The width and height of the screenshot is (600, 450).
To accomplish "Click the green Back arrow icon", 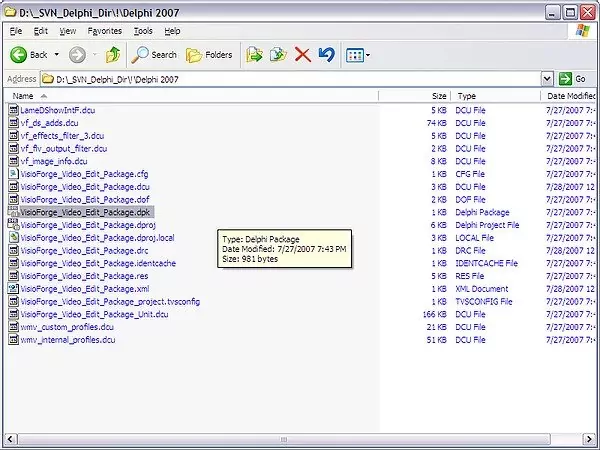I will [x=18, y=55].
